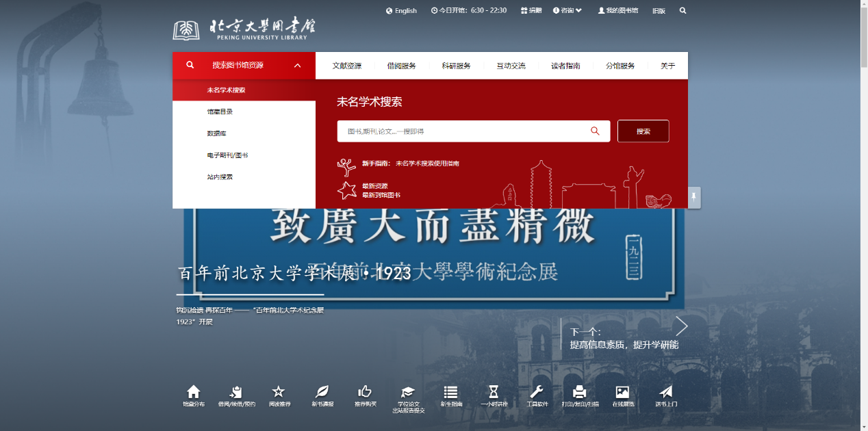Select the 站内搜索 search tab
The image size is (868, 431).
coord(244,177)
